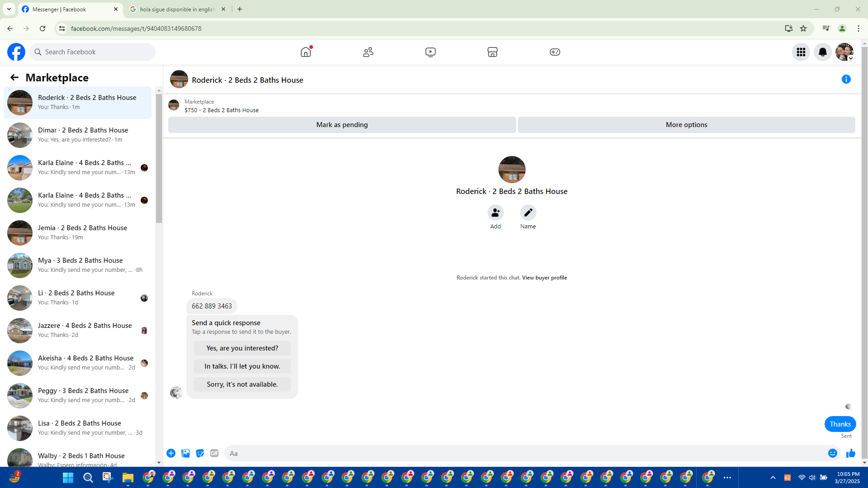The width and height of the screenshot is (868, 488).
Task: Open Walby 2 Beds 1 Bath House chat
Action: pos(78,457)
